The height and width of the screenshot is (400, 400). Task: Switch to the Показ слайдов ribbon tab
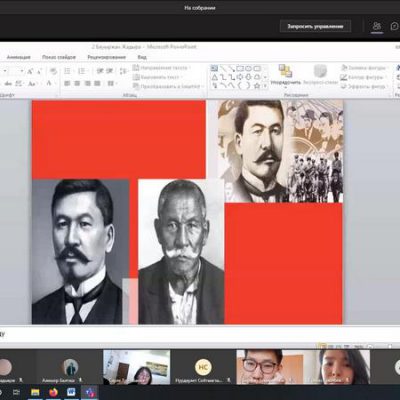pos(59,57)
